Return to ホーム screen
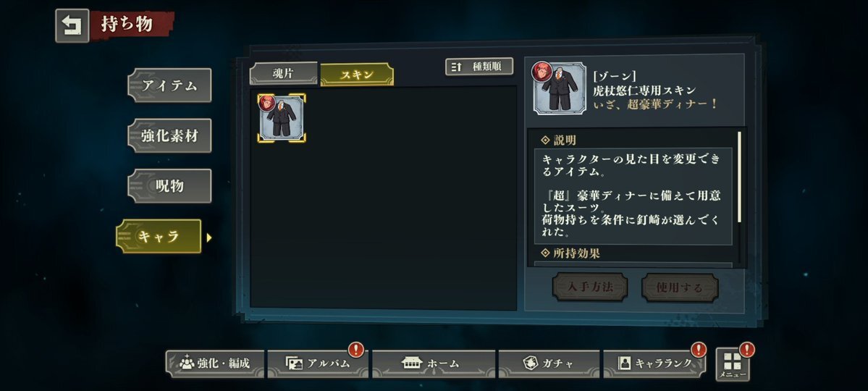 click(434, 364)
